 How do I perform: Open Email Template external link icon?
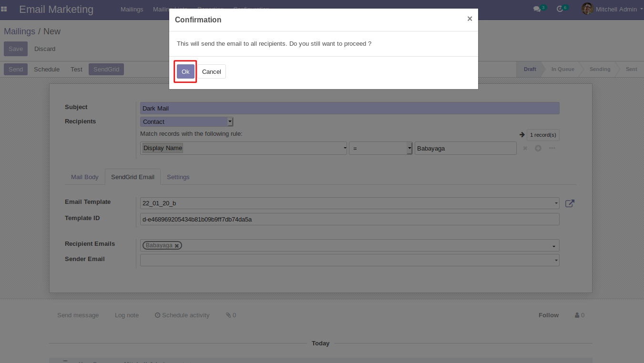(570, 203)
